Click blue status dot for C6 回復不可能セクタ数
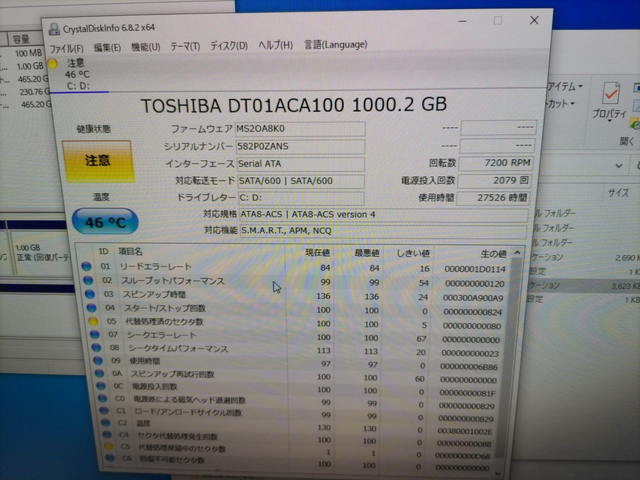Viewport: 640px width, 480px height. coord(110,458)
